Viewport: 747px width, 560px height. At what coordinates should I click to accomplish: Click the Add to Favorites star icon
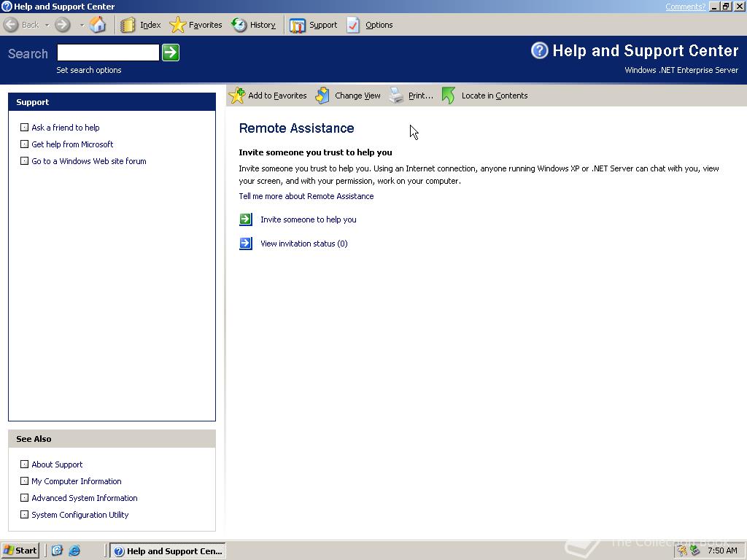pos(237,96)
